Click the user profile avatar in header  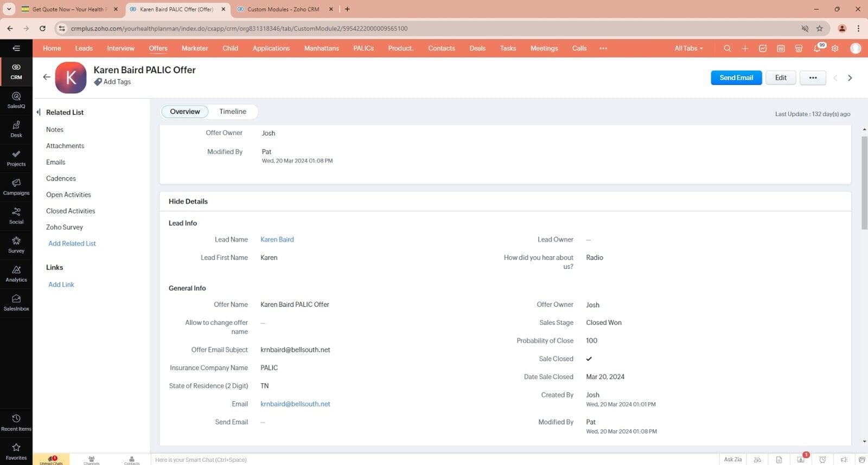tap(856, 48)
